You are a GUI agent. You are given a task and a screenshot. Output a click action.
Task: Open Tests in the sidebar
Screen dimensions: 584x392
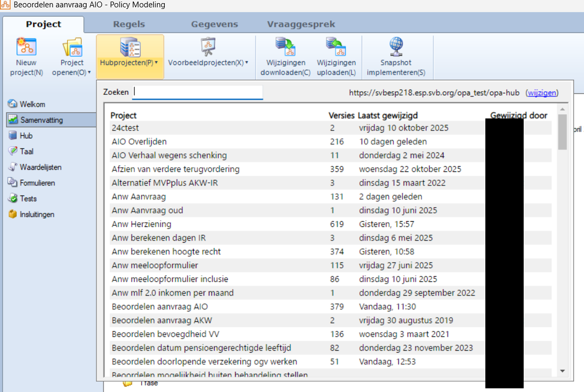28,199
